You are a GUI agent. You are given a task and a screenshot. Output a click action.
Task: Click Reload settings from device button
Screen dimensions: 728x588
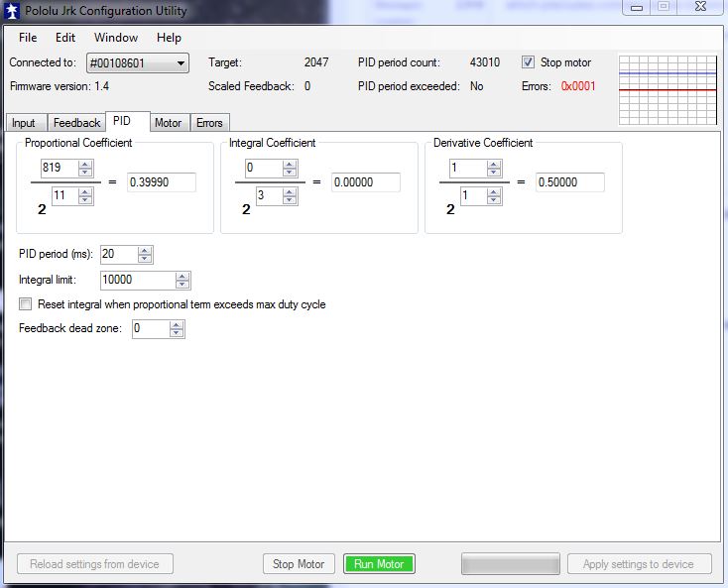click(x=95, y=564)
